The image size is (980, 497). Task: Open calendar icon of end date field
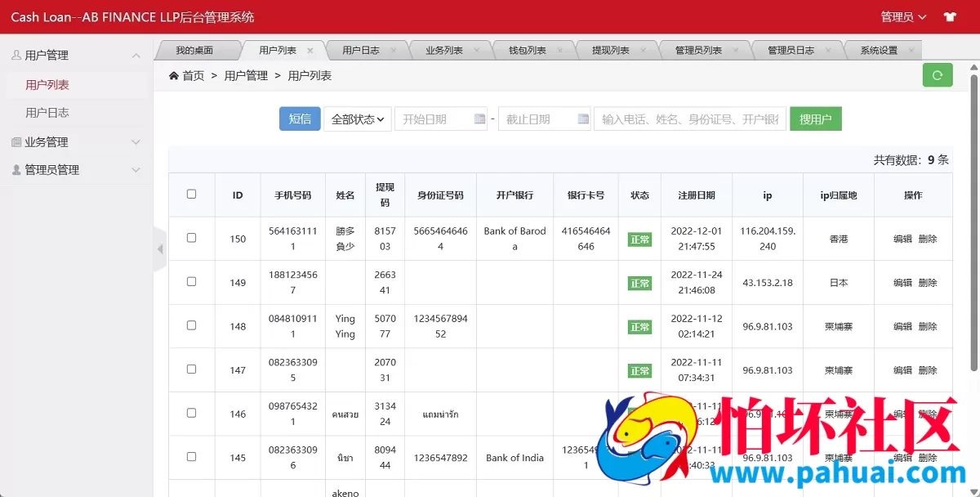[x=583, y=119]
